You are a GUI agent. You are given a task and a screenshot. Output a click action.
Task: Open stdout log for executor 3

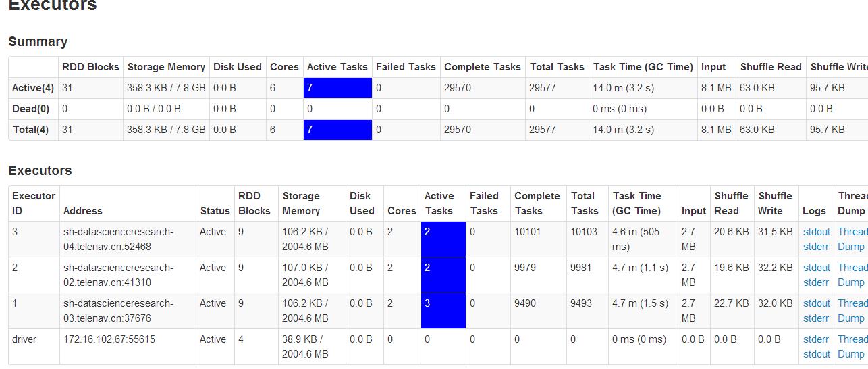click(x=817, y=232)
